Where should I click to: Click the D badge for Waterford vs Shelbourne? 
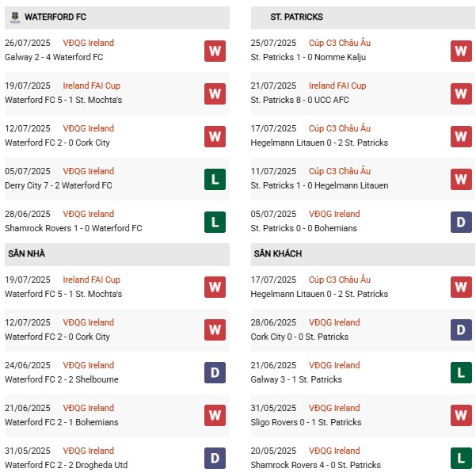coord(215,374)
